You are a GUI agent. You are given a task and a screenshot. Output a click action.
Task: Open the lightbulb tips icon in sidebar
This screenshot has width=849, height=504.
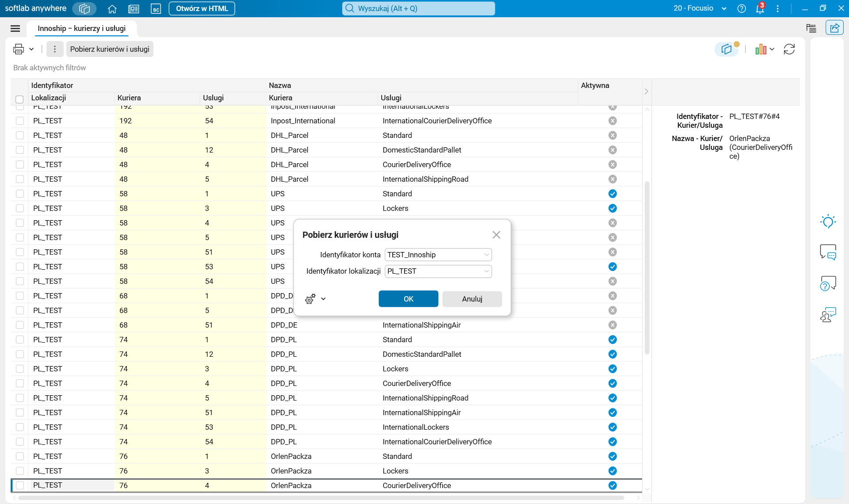tap(828, 221)
